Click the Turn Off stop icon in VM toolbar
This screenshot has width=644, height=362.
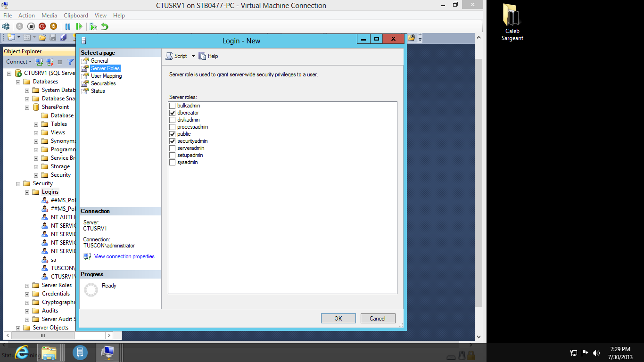tap(31, 26)
